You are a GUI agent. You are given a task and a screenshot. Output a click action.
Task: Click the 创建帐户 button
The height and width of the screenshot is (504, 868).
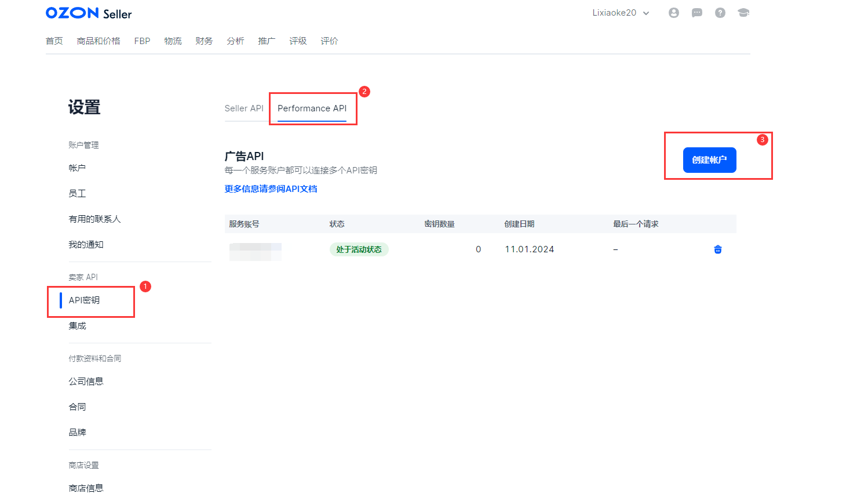pyautogui.click(x=709, y=160)
